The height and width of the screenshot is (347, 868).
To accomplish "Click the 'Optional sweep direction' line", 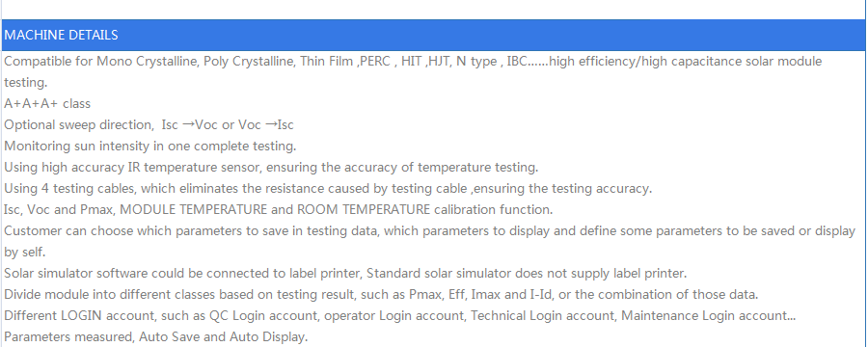I will pyautogui.click(x=149, y=125).
